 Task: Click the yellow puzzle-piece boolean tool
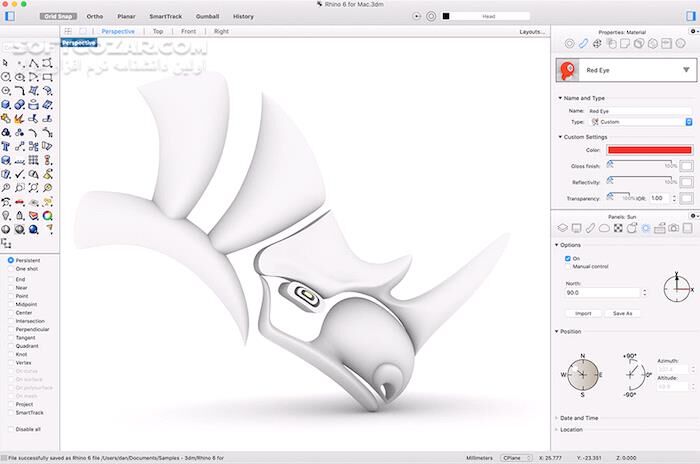(5, 119)
